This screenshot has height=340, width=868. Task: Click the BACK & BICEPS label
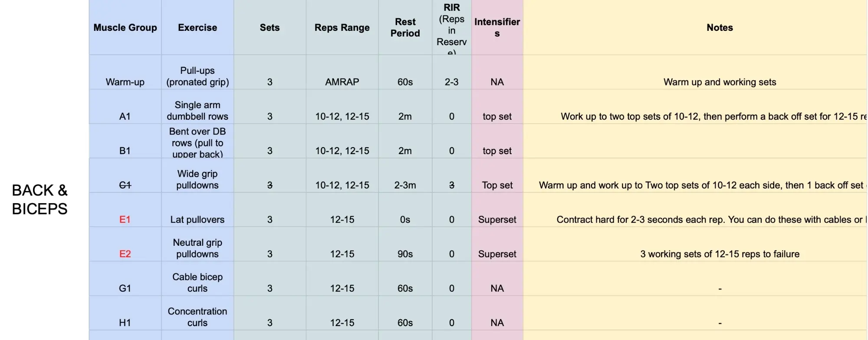(x=39, y=199)
